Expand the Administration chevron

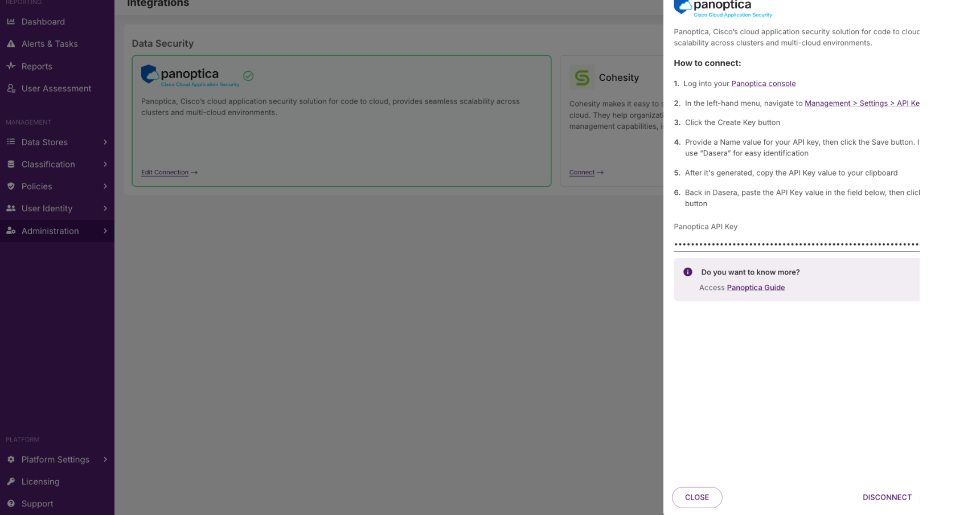(x=105, y=231)
